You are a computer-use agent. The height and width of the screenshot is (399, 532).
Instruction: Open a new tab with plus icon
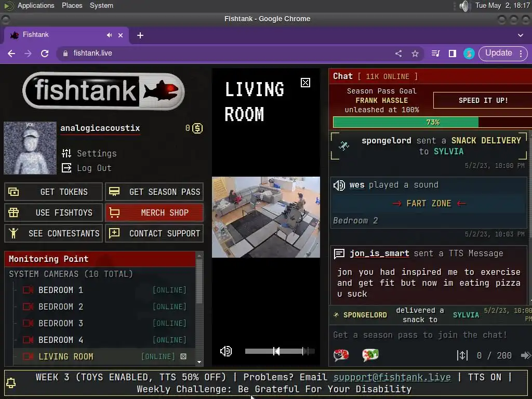(140, 35)
